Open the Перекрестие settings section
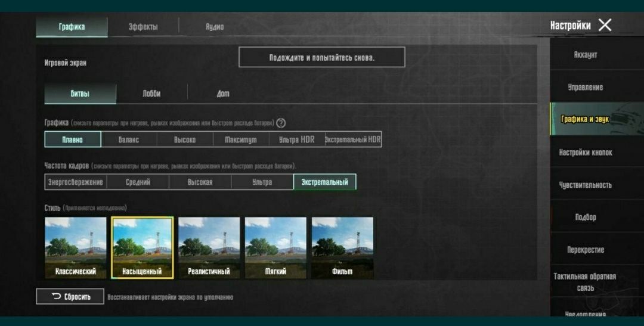 586,250
